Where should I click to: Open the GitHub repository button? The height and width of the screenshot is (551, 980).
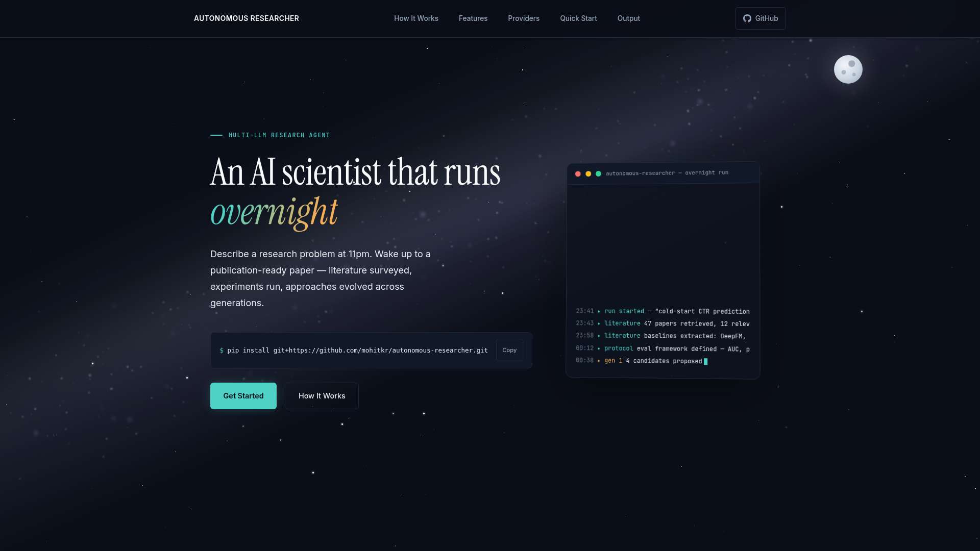pyautogui.click(x=760, y=18)
